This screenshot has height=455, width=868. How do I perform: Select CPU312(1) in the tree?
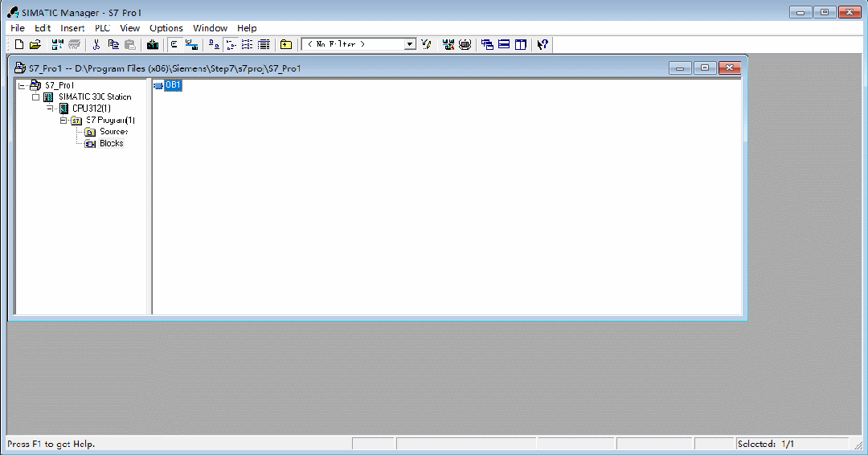pos(92,109)
